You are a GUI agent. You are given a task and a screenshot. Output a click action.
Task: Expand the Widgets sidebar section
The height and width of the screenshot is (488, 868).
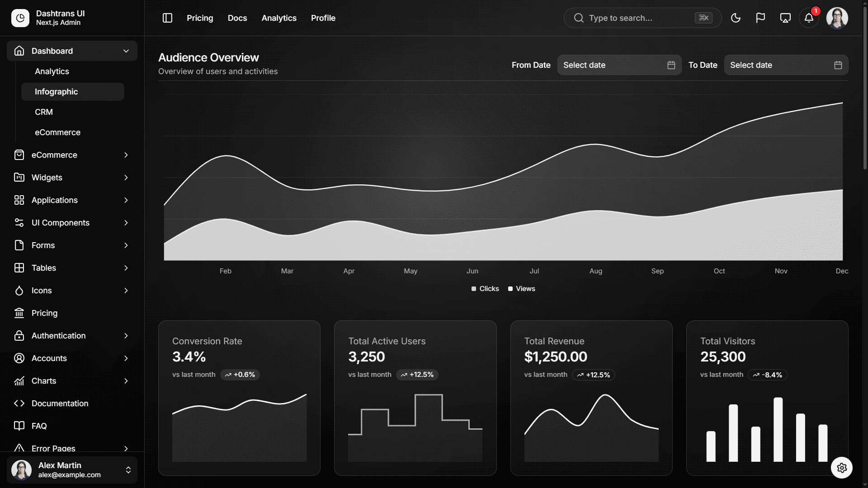72,178
